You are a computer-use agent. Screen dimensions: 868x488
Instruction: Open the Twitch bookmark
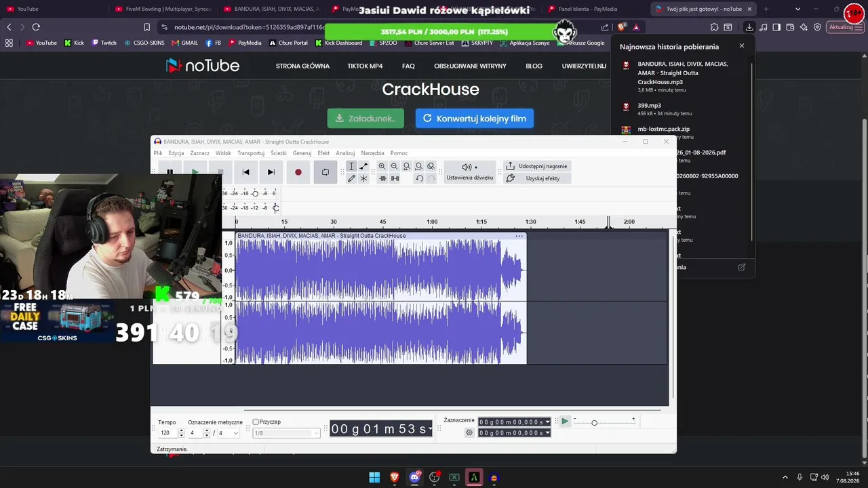tap(104, 43)
